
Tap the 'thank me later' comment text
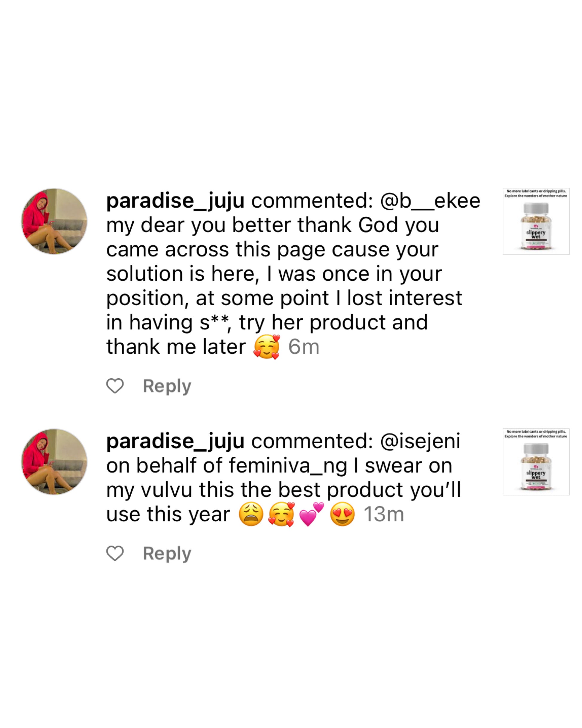(x=176, y=346)
